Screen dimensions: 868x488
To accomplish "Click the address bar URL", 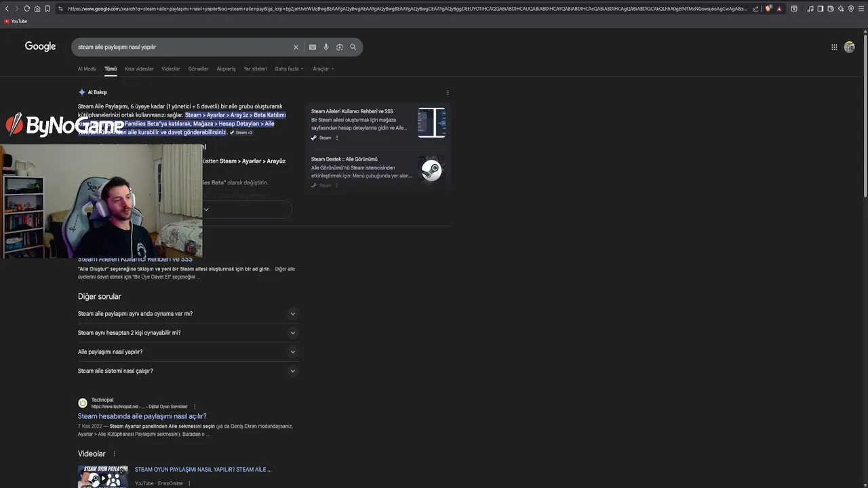I will 407,9.
